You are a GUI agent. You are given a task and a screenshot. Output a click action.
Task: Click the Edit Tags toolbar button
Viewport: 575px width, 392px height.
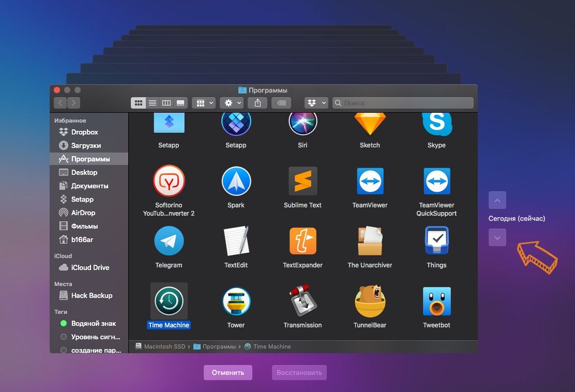click(x=281, y=103)
